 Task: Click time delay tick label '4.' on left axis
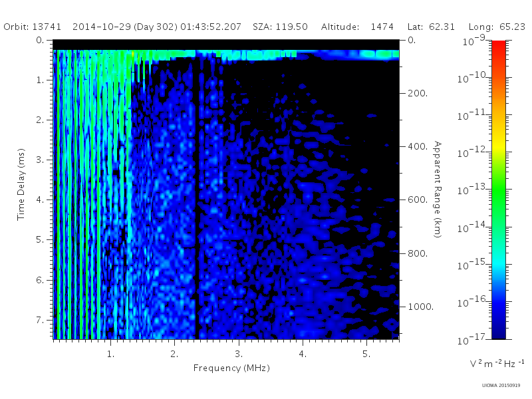point(40,200)
